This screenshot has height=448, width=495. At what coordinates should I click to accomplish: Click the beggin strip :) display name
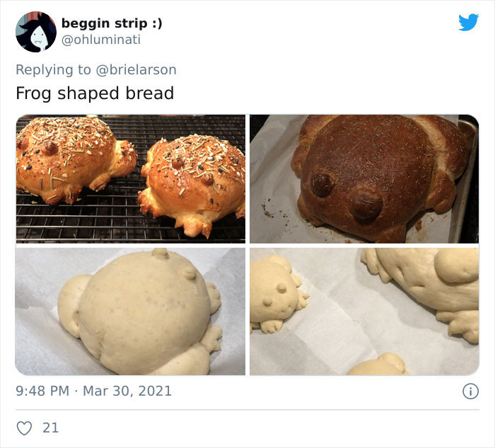(112, 23)
